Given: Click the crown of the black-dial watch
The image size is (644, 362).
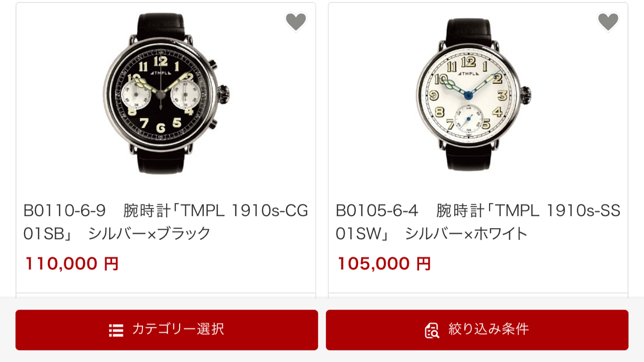Looking at the screenshot, I should 223,94.
